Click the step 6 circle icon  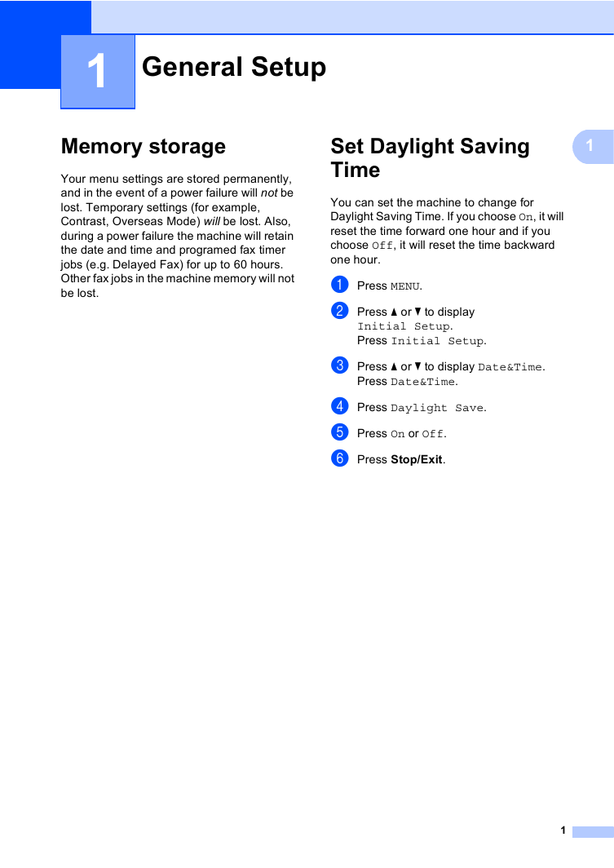coord(340,458)
